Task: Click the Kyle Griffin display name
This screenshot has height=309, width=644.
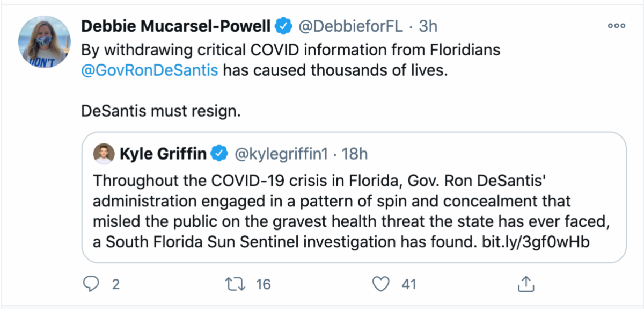Action: click(163, 154)
